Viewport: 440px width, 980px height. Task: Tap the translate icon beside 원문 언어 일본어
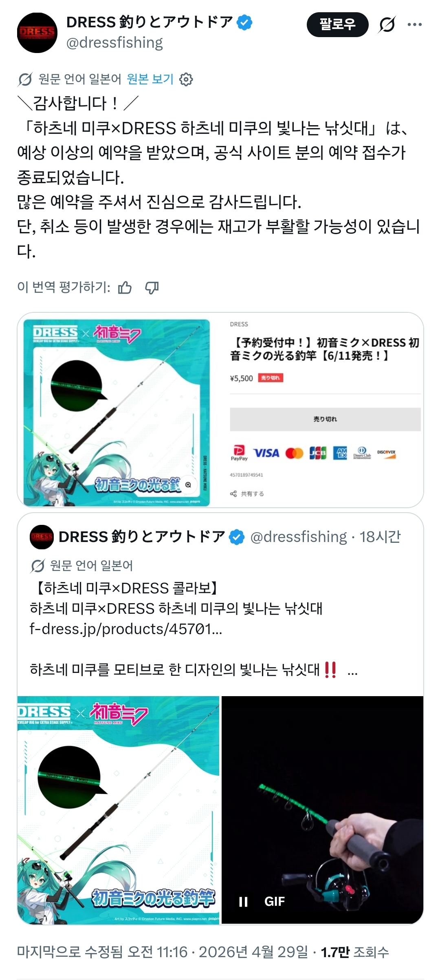pyautogui.click(x=25, y=79)
